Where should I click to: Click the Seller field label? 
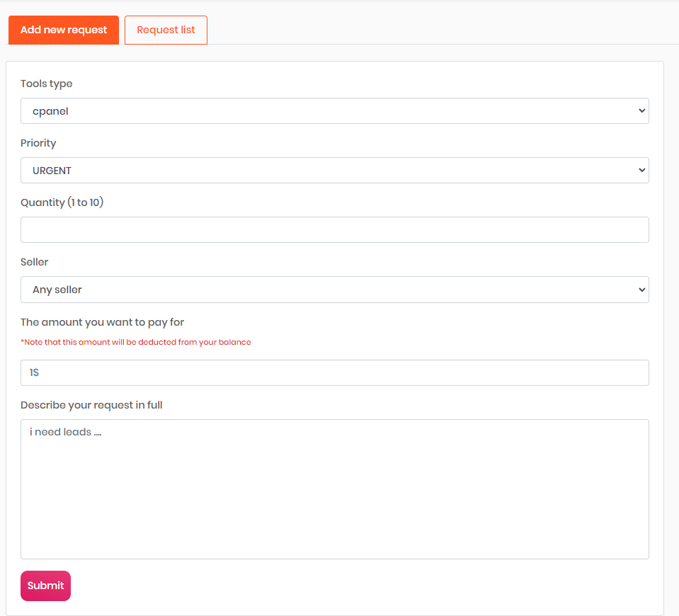coord(35,262)
